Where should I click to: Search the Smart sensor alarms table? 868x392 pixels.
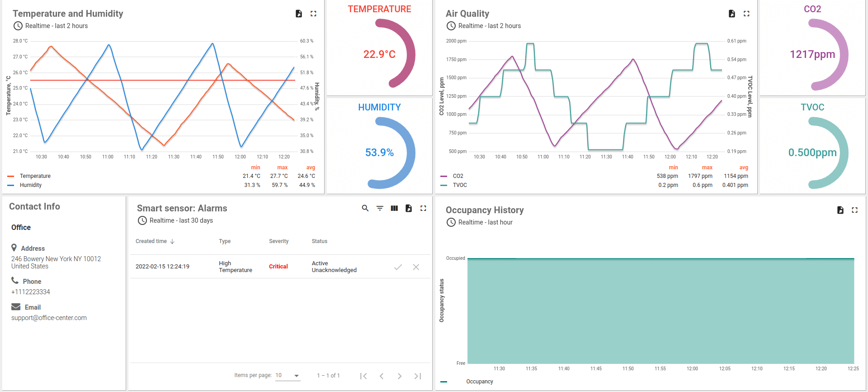[x=365, y=208]
